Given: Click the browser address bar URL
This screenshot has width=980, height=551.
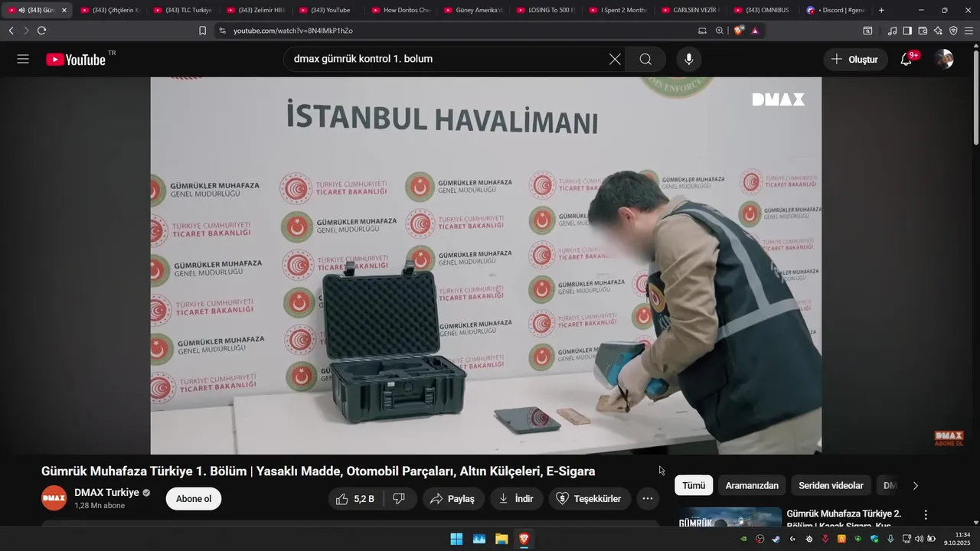Looking at the screenshot, I should (292, 31).
